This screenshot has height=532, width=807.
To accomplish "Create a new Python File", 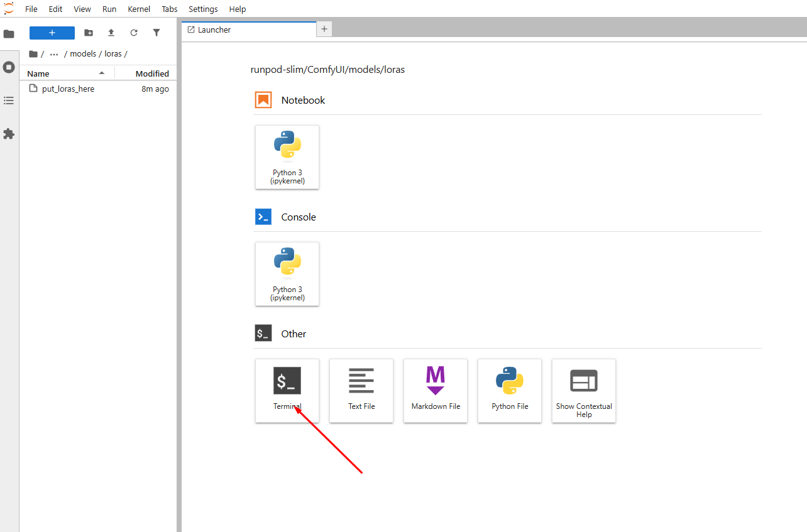I will [x=510, y=390].
